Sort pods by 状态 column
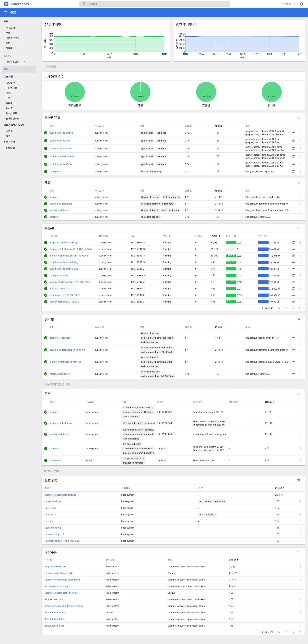308x644 pixels. 167,236
